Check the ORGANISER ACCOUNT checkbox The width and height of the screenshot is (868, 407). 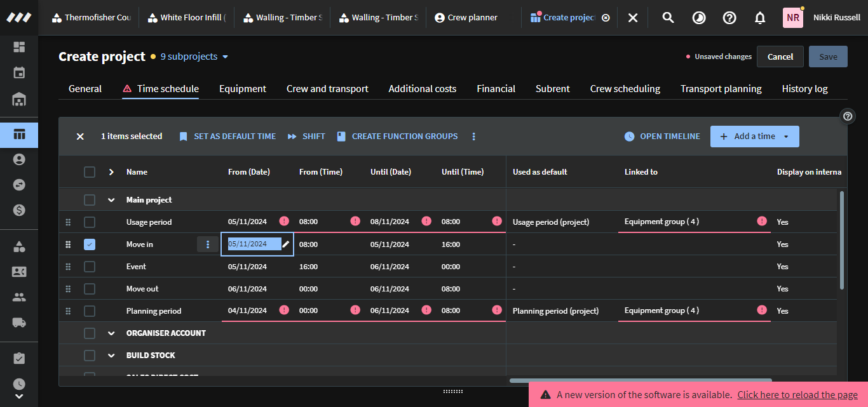tap(90, 333)
